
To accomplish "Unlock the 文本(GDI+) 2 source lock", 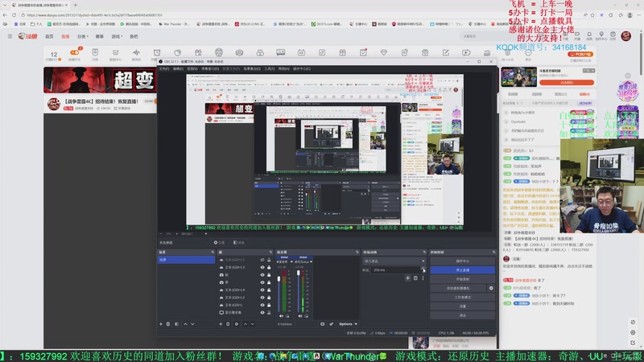I will click(x=269, y=298).
